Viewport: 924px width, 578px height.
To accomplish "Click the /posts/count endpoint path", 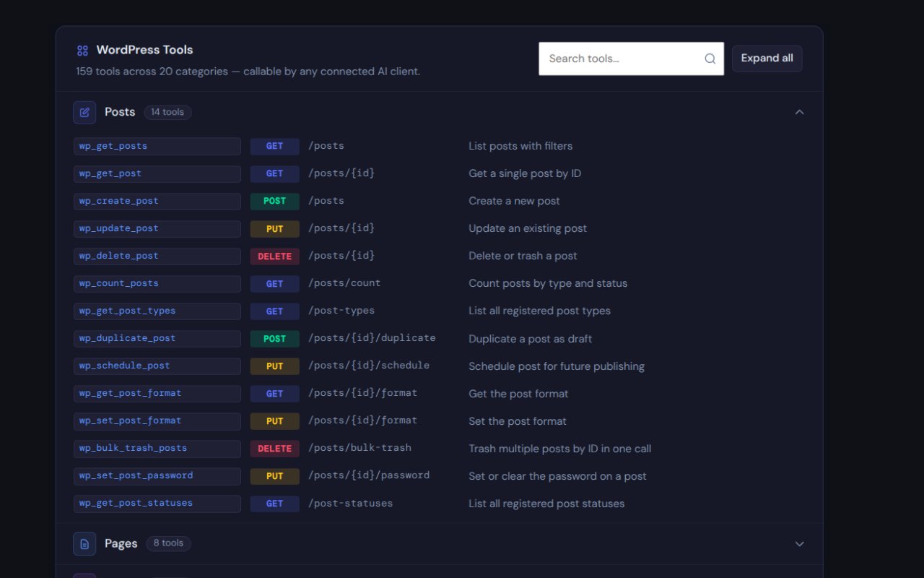I will click(x=344, y=283).
